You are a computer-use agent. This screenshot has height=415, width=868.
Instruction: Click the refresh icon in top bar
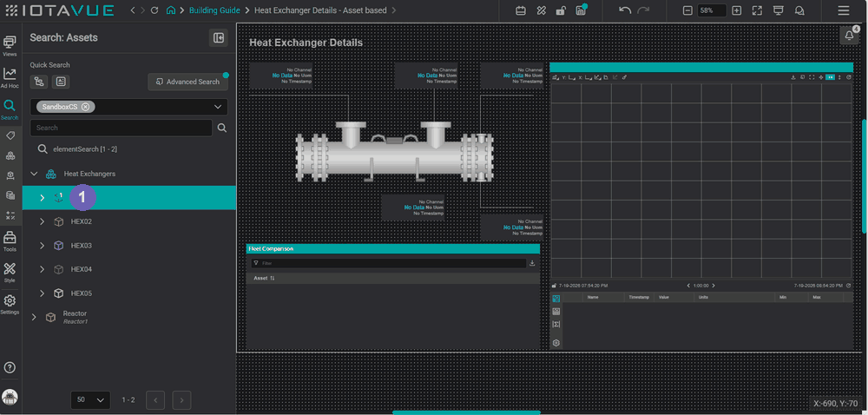click(x=155, y=10)
